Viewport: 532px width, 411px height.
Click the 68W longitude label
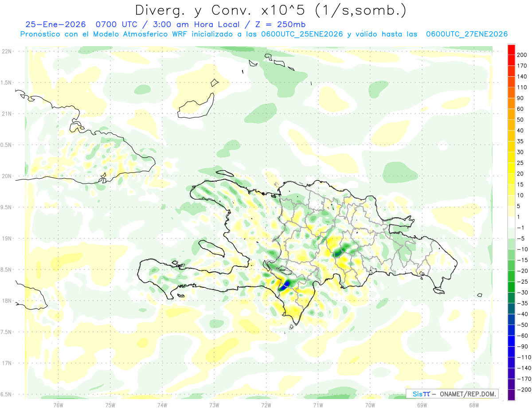[474, 404]
